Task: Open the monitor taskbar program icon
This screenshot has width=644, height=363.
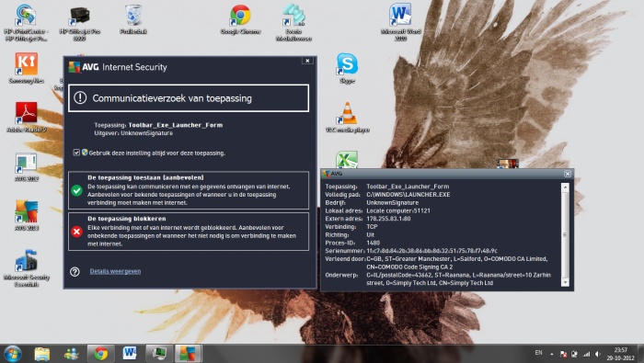Action: (159, 354)
